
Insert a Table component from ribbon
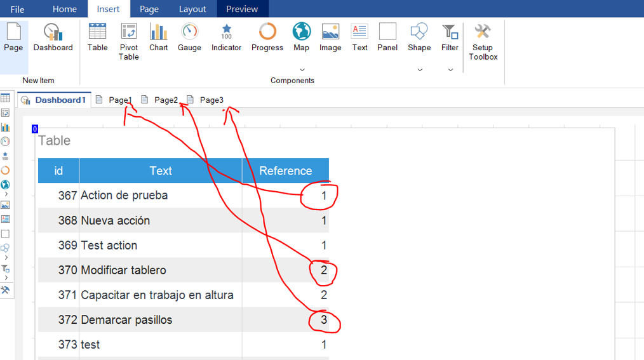point(97,37)
